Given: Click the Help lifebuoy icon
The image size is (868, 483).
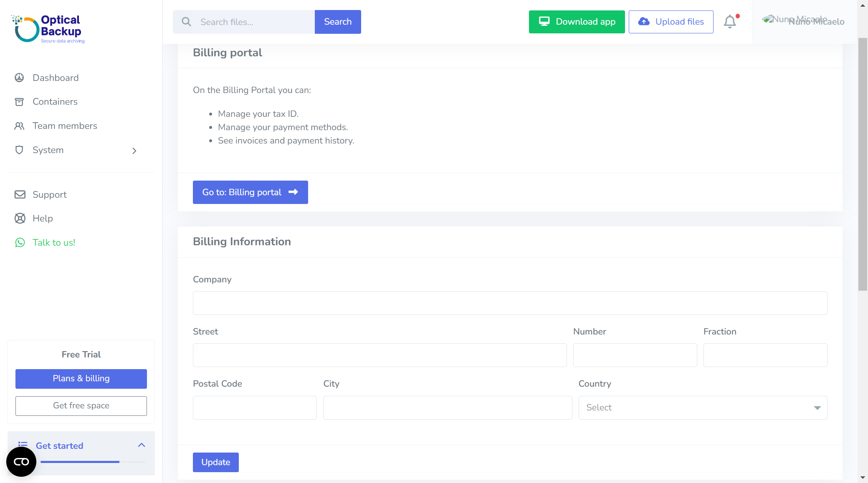Looking at the screenshot, I should (20, 218).
